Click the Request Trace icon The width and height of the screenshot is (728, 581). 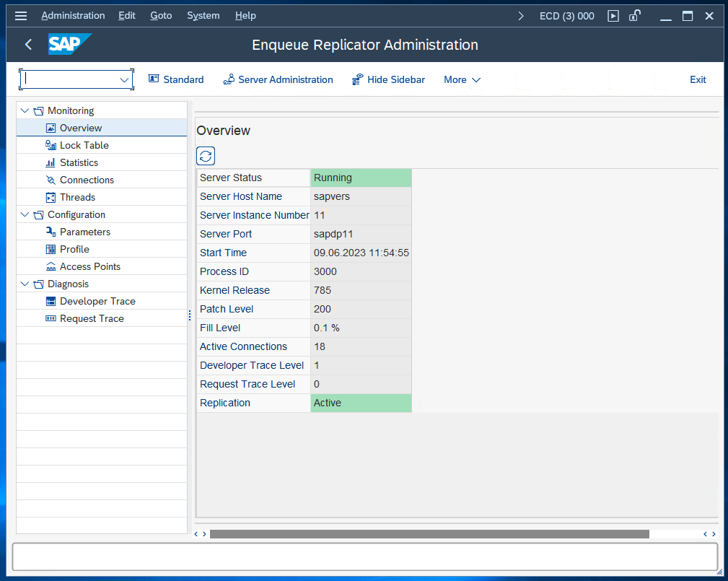coord(51,318)
